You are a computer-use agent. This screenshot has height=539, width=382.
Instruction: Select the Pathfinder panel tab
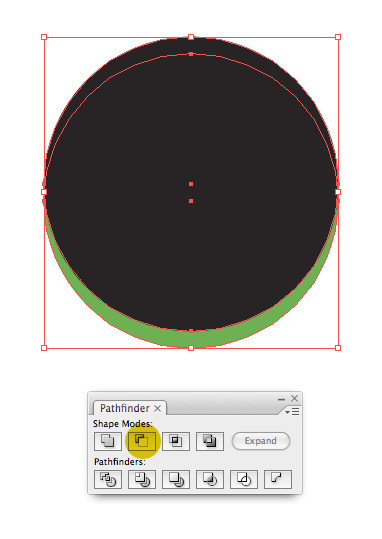pyautogui.click(x=125, y=408)
